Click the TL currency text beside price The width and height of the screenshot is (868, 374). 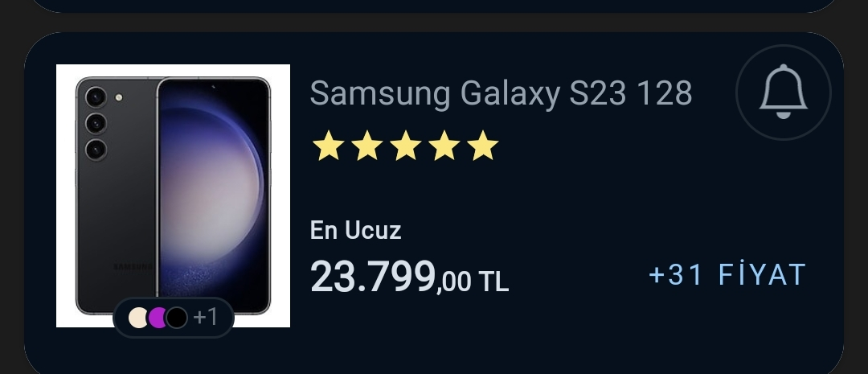(493, 282)
